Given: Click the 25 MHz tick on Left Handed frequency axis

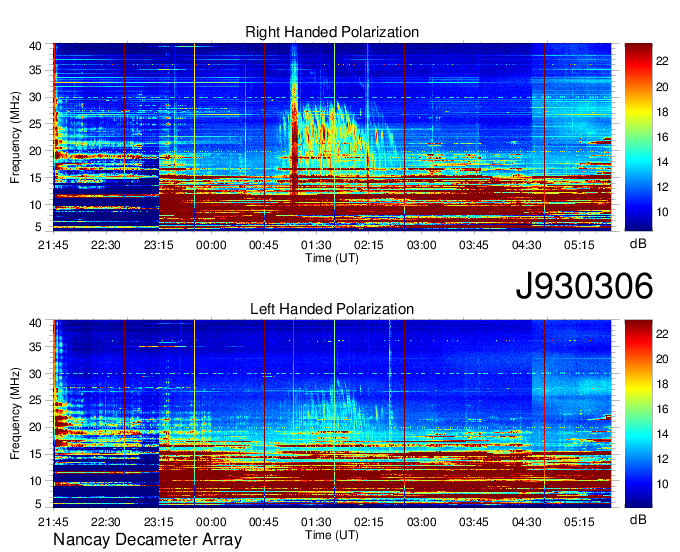Looking at the screenshot, I should pyautogui.click(x=35, y=400).
